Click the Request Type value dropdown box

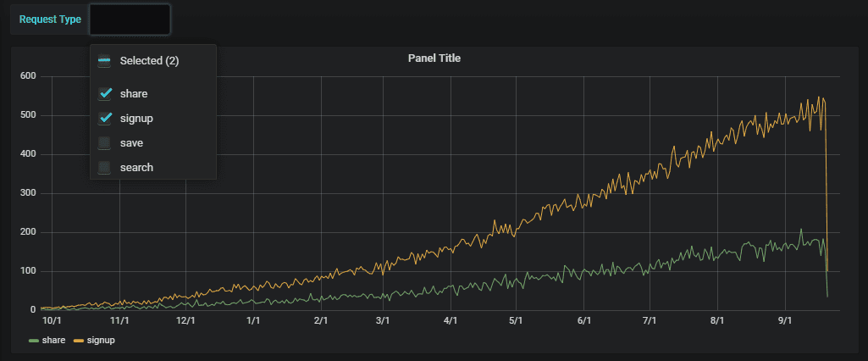(130, 19)
